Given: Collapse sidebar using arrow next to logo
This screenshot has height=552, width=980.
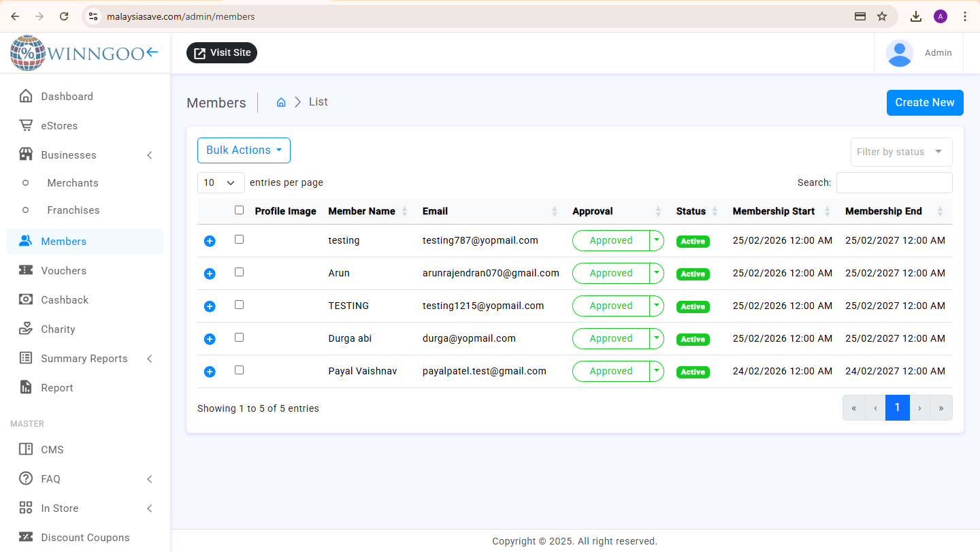Looking at the screenshot, I should (x=152, y=52).
